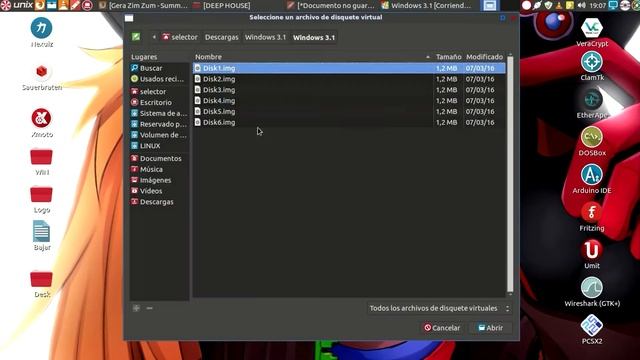Open Umit desktop icon
Viewport: 640px width, 360px height.
tap(592, 254)
